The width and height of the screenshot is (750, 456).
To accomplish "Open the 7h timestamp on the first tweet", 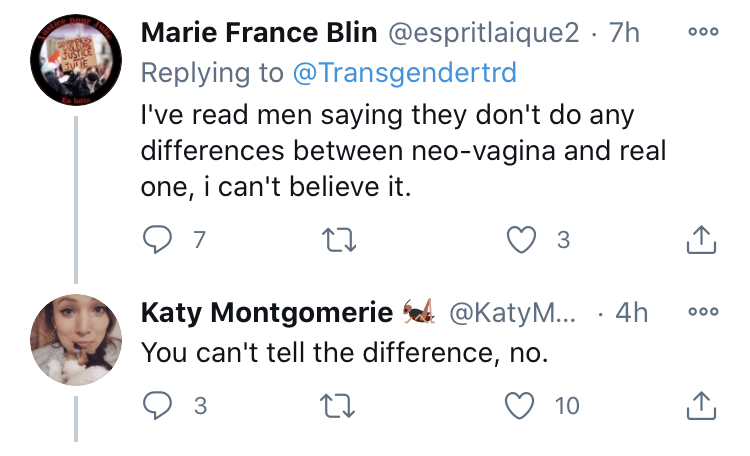I will (624, 33).
